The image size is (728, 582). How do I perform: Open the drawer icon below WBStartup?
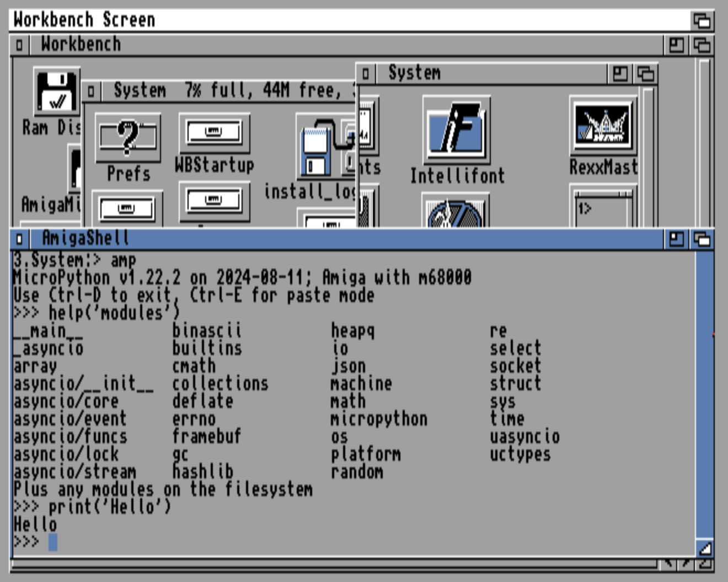coord(214,201)
